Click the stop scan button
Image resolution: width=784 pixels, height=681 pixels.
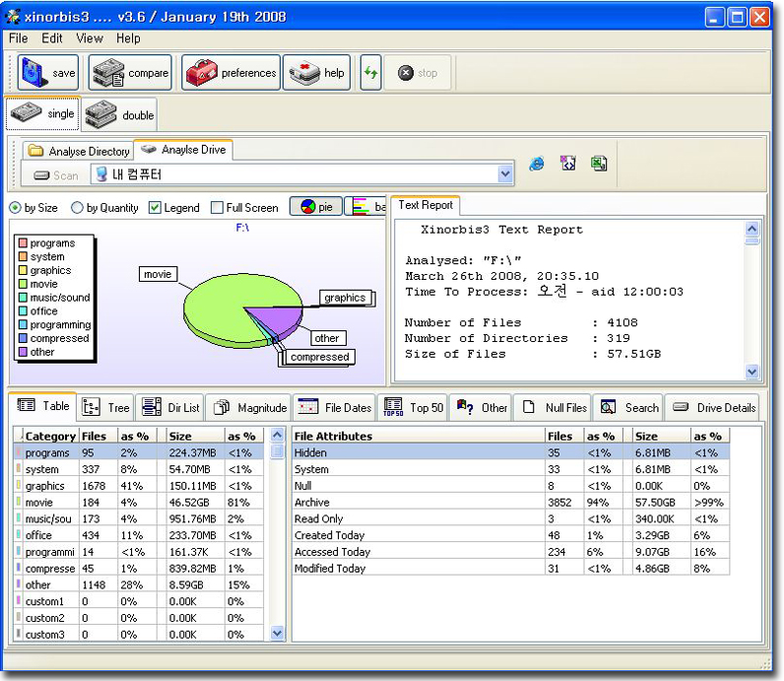418,73
